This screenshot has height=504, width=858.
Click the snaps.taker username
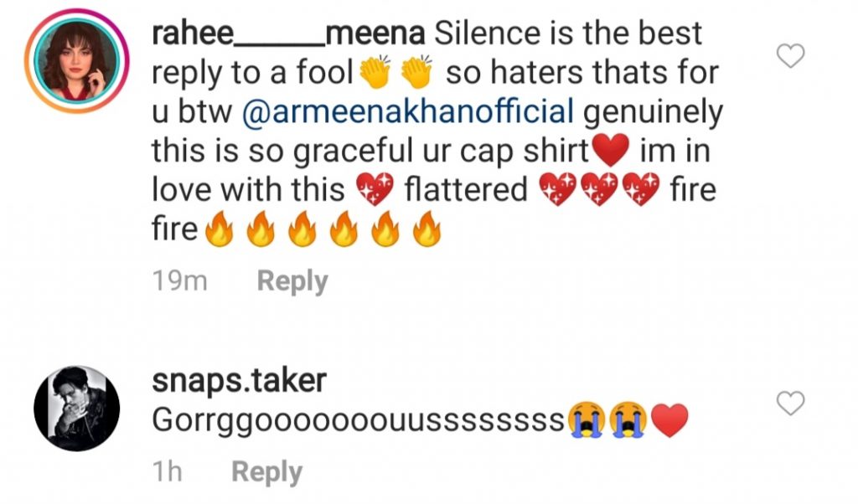click(x=238, y=381)
